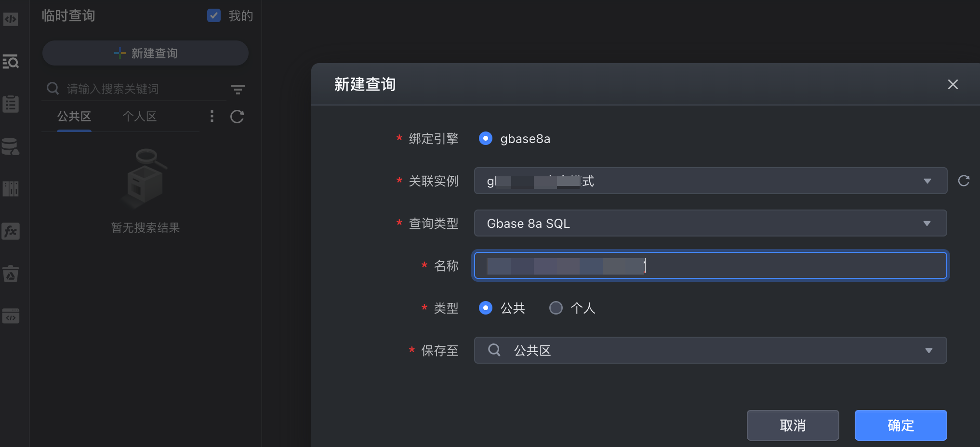Open the ad-hoc query sidebar icon

pyautogui.click(x=11, y=62)
